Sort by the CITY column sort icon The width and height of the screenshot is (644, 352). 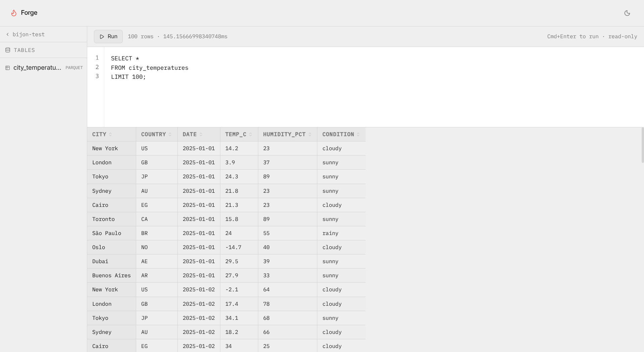point(110,134)
